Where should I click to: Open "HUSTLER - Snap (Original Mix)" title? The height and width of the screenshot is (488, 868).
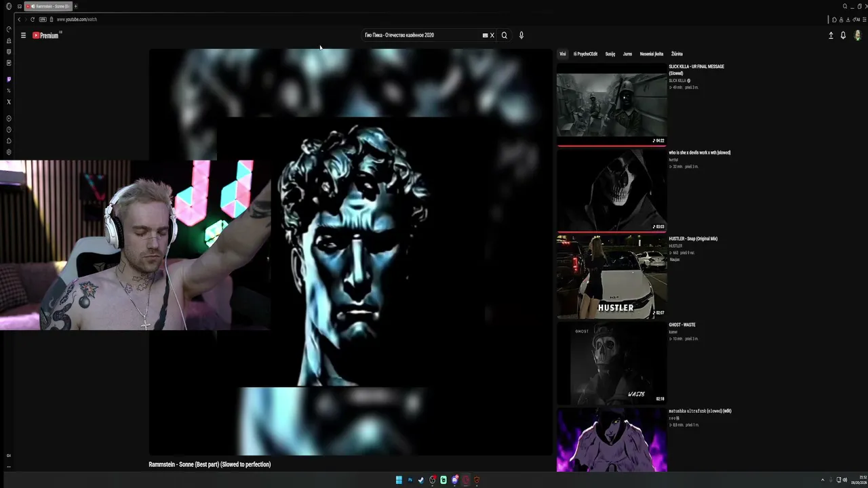[x=693, y=239]
